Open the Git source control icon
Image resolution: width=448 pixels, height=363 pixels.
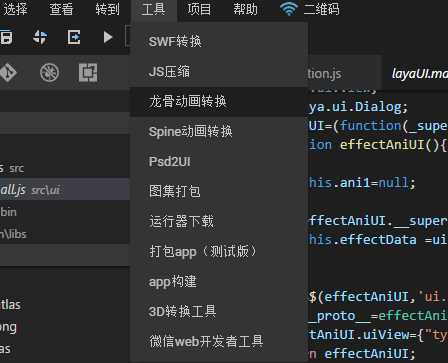coord(8,72)
